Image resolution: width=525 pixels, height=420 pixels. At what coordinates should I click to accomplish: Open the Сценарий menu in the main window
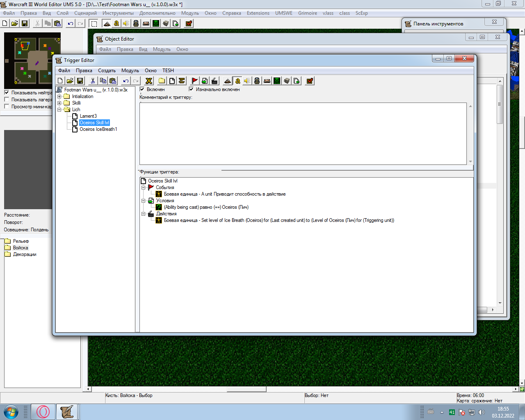(86, 13)
